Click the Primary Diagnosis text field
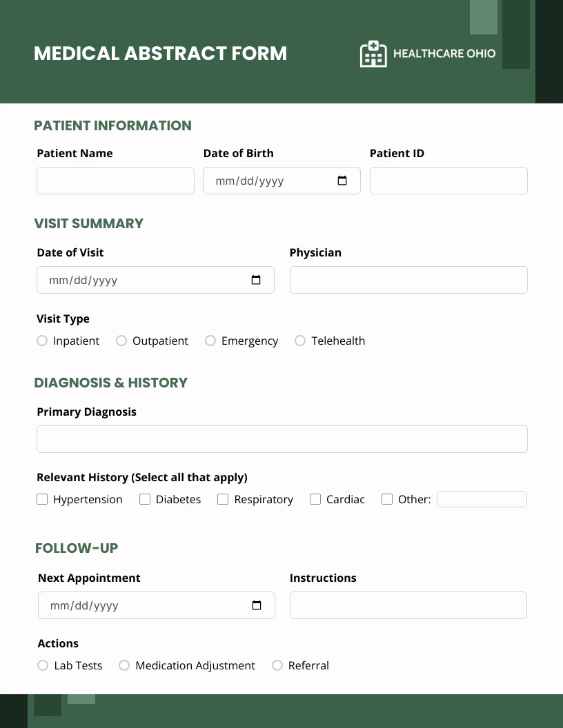 pos(281,438)
